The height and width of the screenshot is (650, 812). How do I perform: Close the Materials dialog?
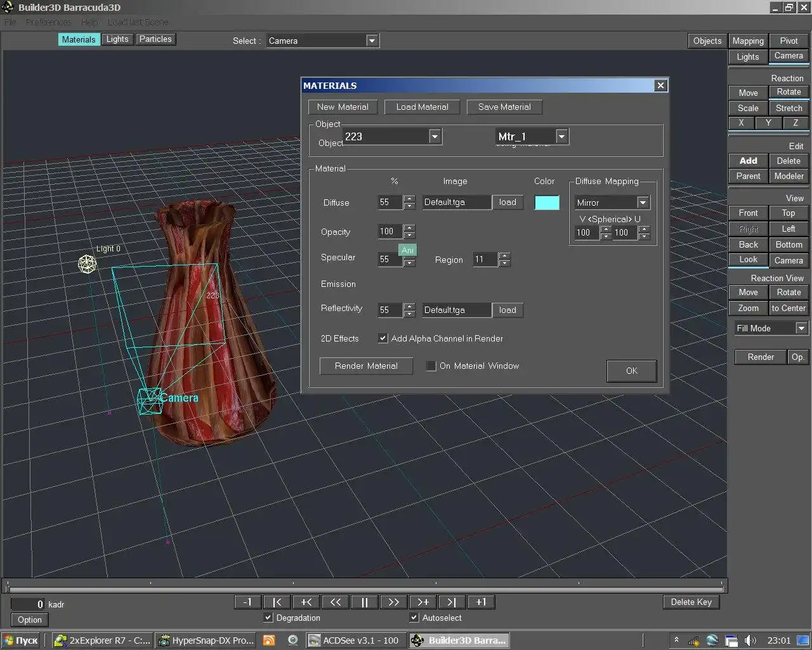[x=660, y=86]
